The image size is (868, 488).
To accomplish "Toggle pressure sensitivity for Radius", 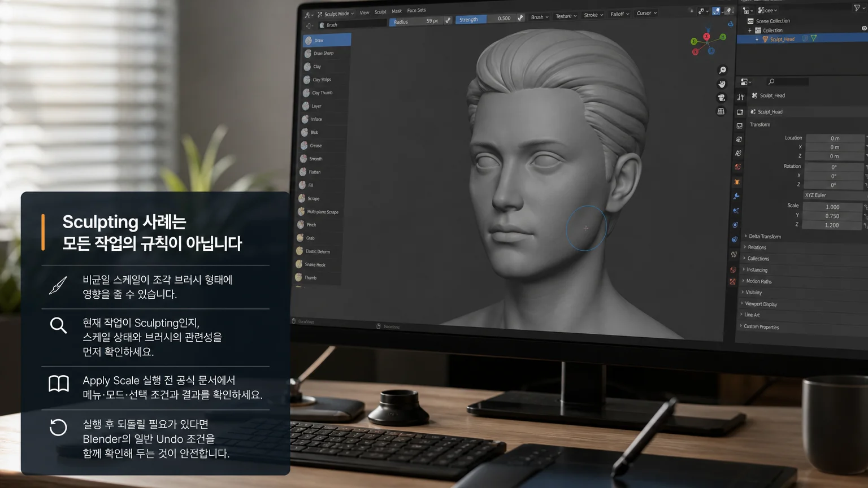I will coord(448,20).
